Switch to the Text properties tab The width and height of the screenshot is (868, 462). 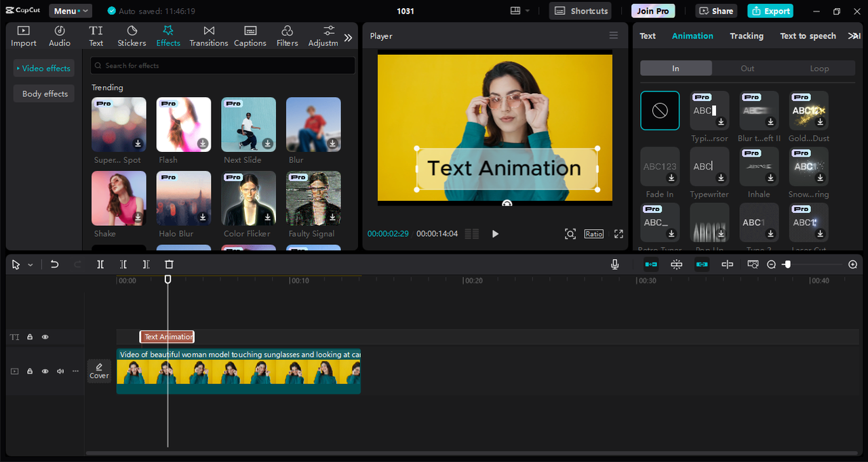coord(648,36)
